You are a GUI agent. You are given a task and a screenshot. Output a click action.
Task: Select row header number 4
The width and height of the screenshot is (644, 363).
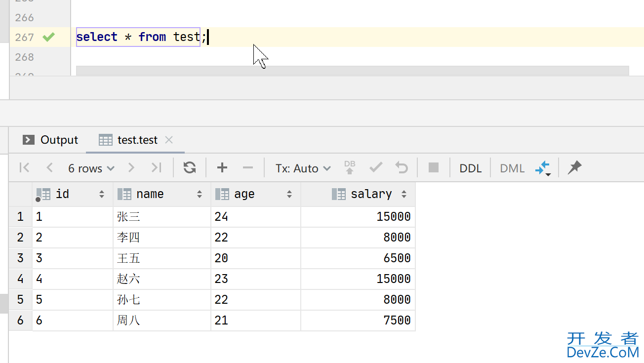pos(20,279)
